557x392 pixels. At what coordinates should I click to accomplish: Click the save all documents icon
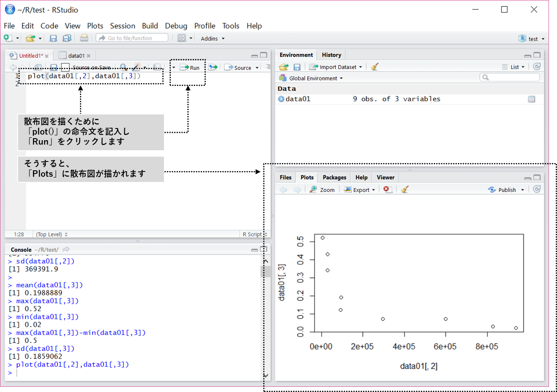[67, 38]
